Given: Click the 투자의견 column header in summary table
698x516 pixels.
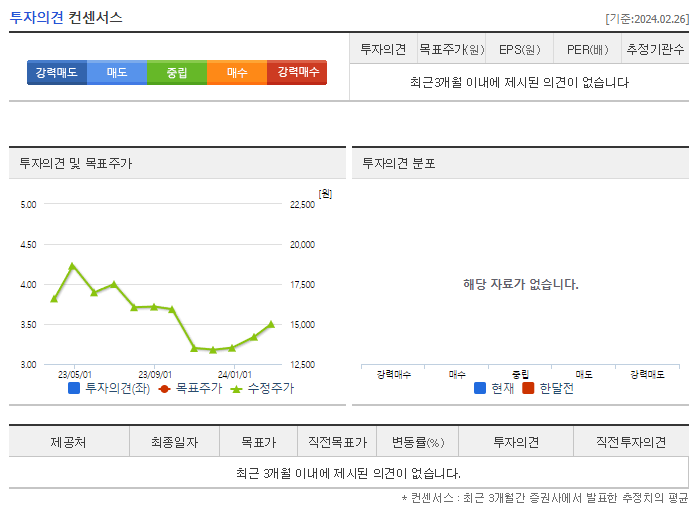Looking at the screenshot, I should tap(383, 49).
